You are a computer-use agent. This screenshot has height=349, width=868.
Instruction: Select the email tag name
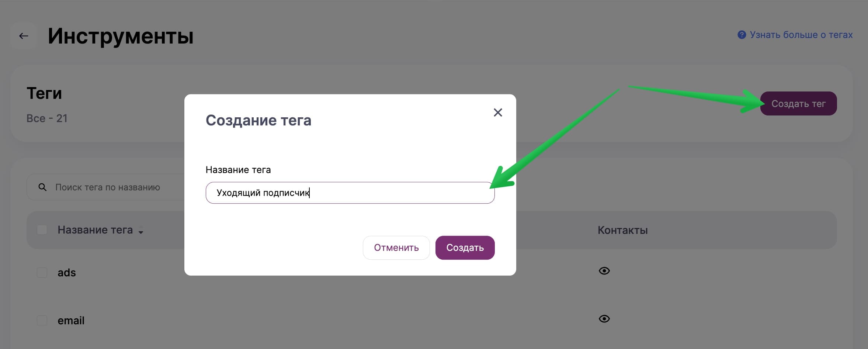(71, 321)
